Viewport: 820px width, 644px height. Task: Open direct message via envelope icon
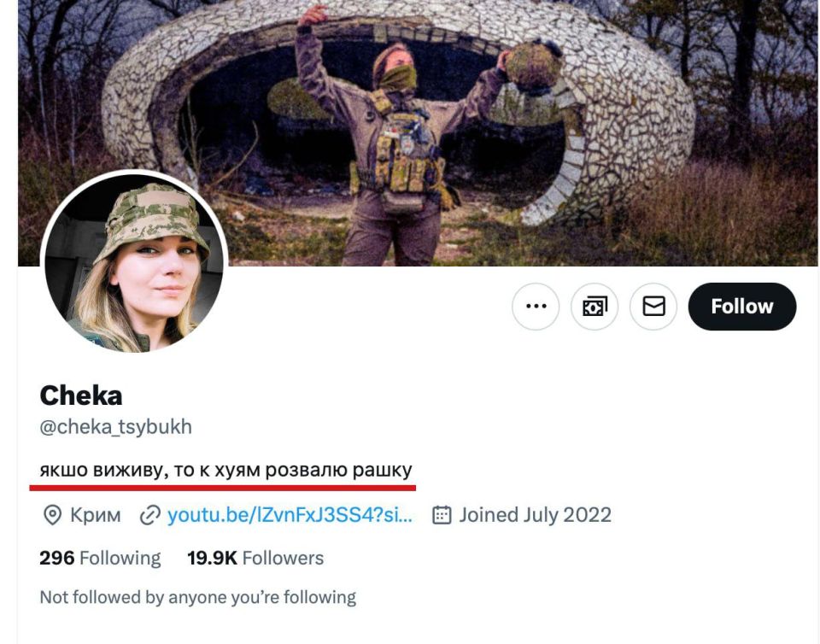click(653, 307)
